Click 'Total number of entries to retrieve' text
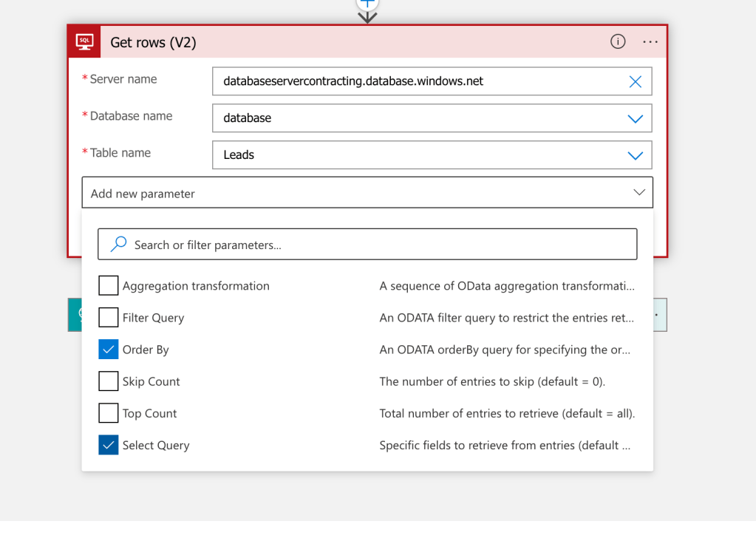756x538 pixels. (507, 413)
